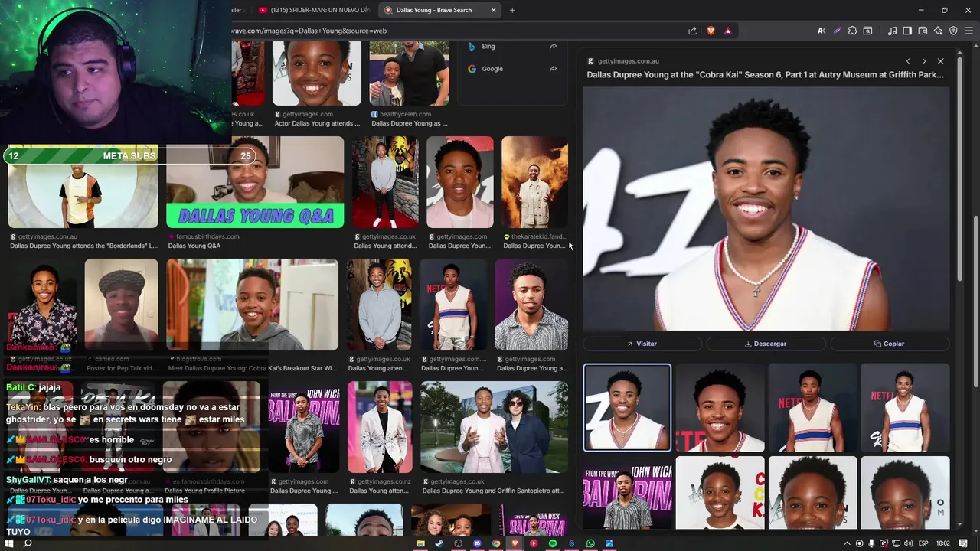Open Leo AI sparkle icon
This screenshot has height=551, width=980.
click(x=938, y=31)
